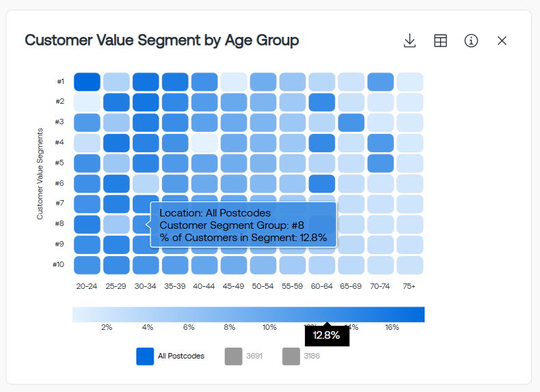Select heatmap cell segment #1, age 20-24

[87, 82]
